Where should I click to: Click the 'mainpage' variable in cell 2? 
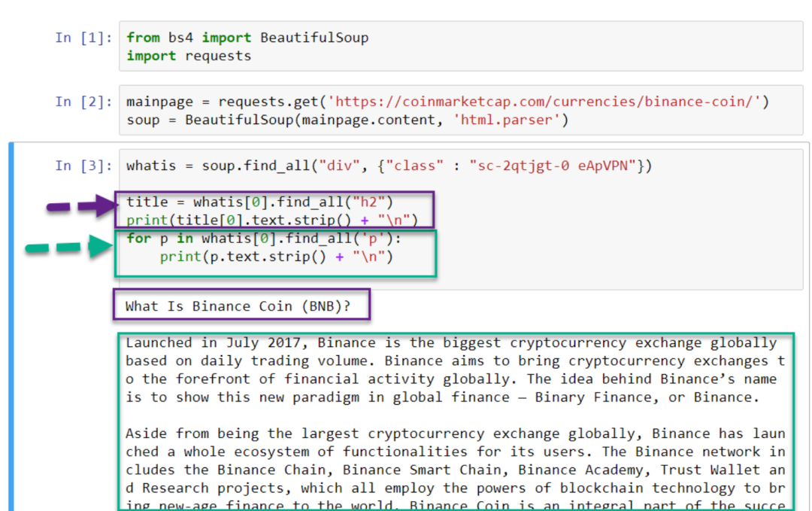pos(159,102)
